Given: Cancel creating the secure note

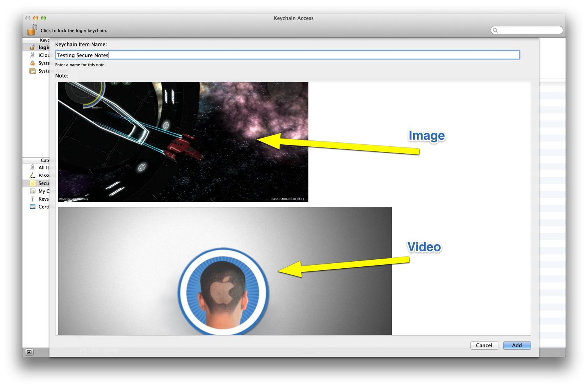Looking at the screenshot, I should (484, 345).
